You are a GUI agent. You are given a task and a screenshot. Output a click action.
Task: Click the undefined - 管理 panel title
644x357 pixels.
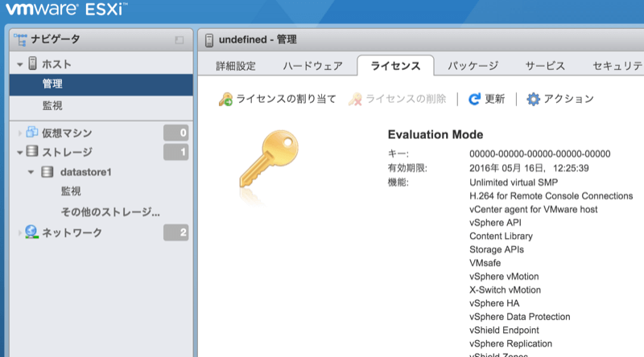tap(258, 40)
